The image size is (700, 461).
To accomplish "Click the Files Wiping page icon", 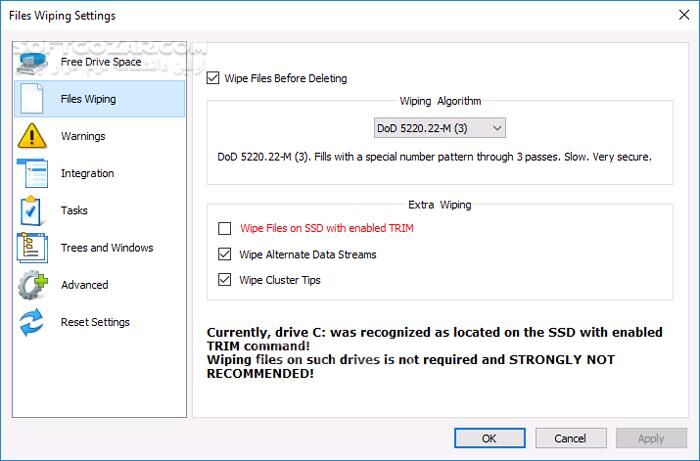I will coord(33,99).
